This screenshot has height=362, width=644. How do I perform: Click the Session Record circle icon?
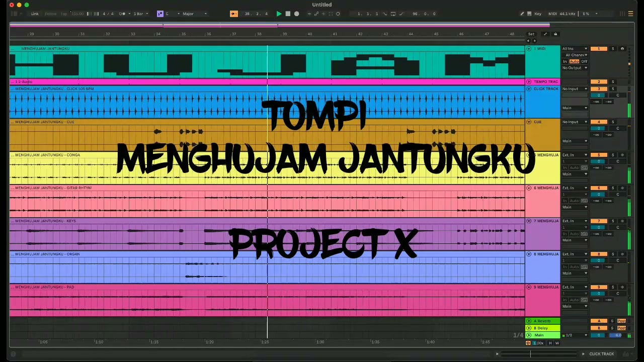(338, 14)
